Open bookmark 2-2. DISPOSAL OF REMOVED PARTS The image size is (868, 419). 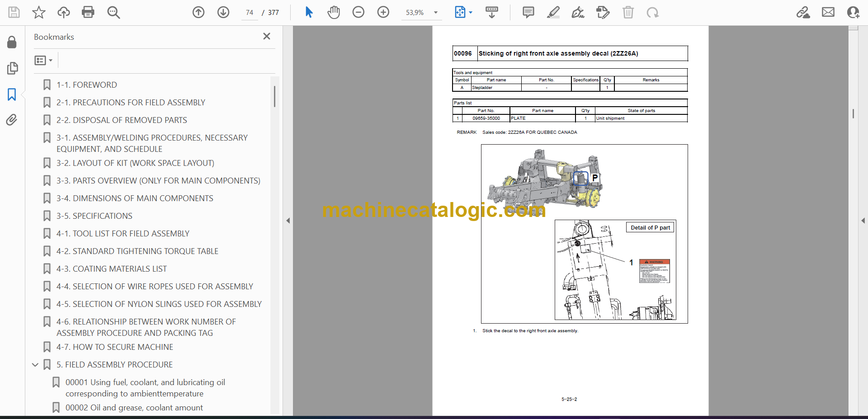122,120
